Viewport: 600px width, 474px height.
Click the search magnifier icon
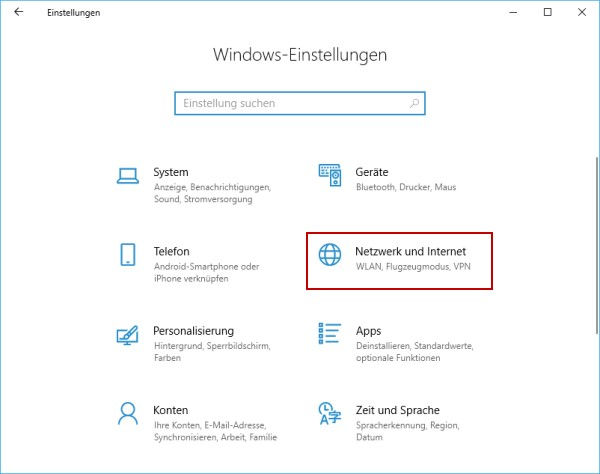tap(414, 103)
